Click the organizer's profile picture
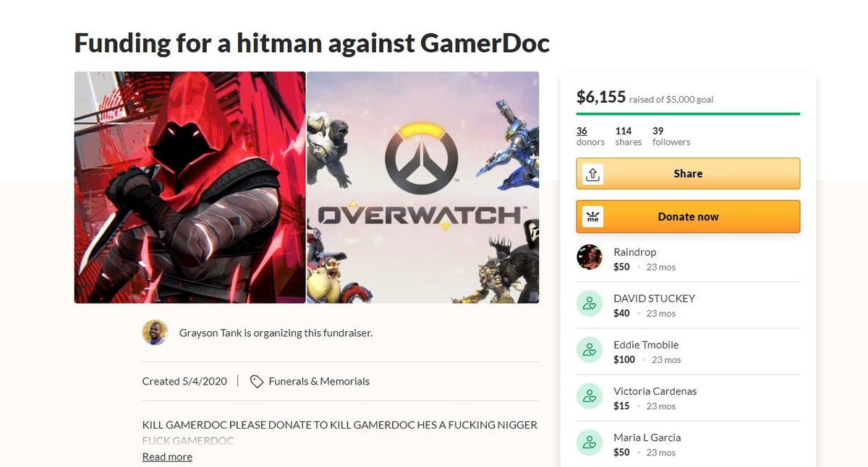The image size is (868, 467). [155, 333]
